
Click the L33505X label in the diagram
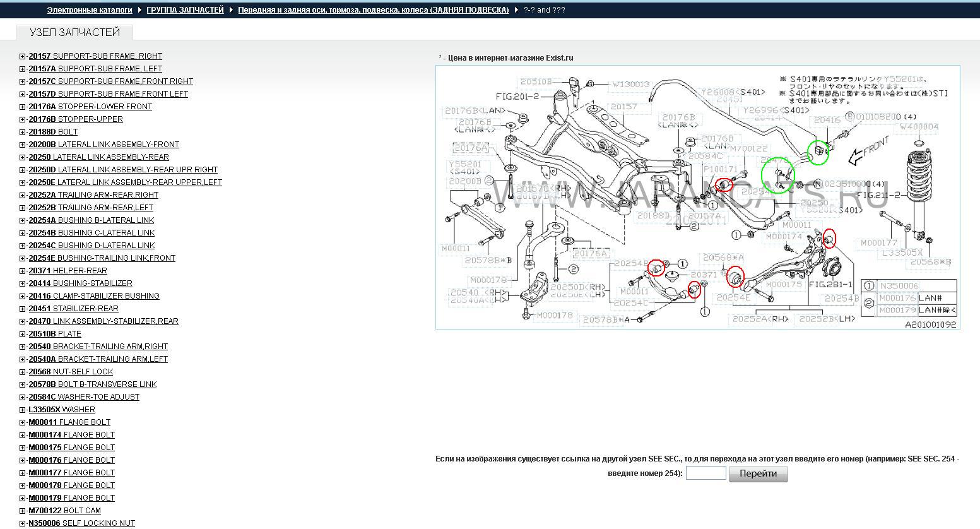point(902,253)
